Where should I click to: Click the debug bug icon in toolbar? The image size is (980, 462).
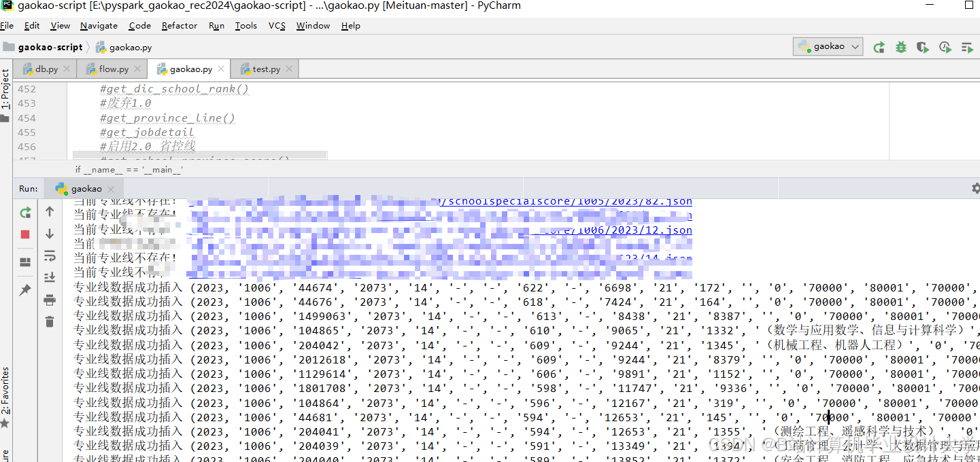[x=901, y=47]
